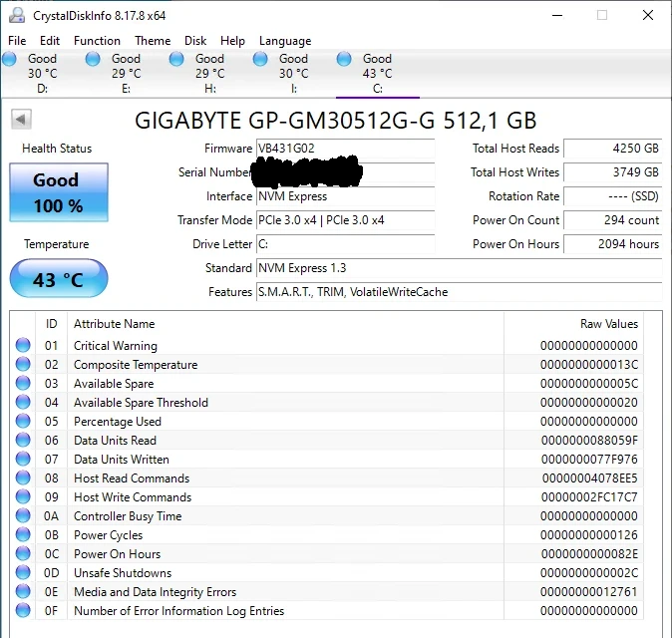
Task: Select the Composite Temperature attribute name
Action: click(136, 365)
